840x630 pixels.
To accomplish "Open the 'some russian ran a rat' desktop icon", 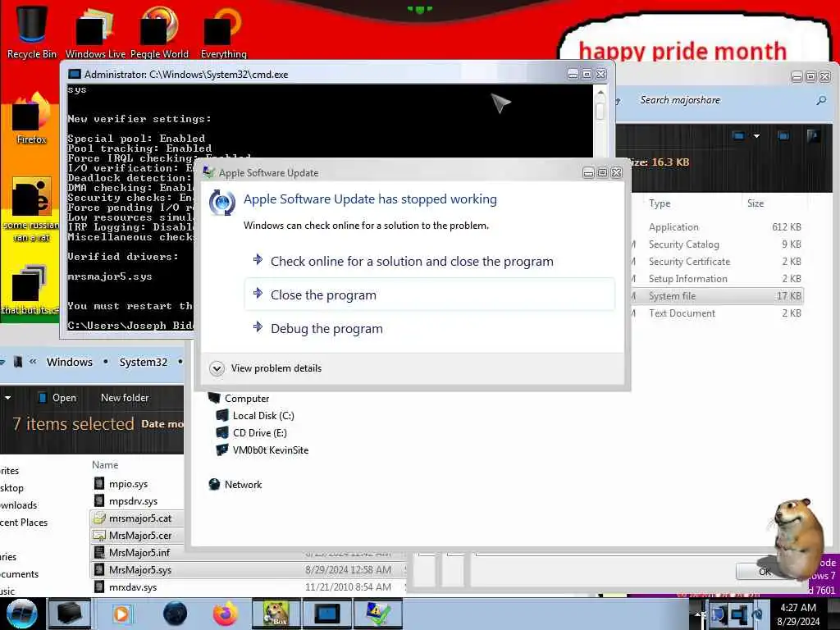I will [x=31, y=210].
